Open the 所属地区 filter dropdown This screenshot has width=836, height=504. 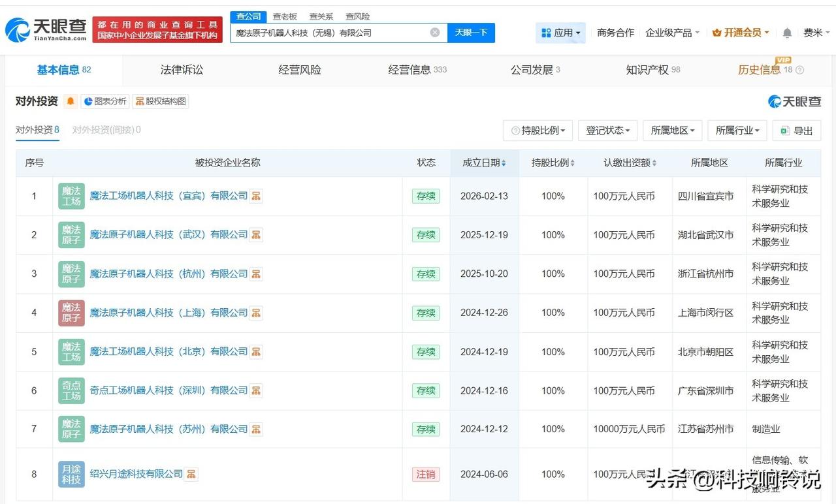tap(673, 131)
